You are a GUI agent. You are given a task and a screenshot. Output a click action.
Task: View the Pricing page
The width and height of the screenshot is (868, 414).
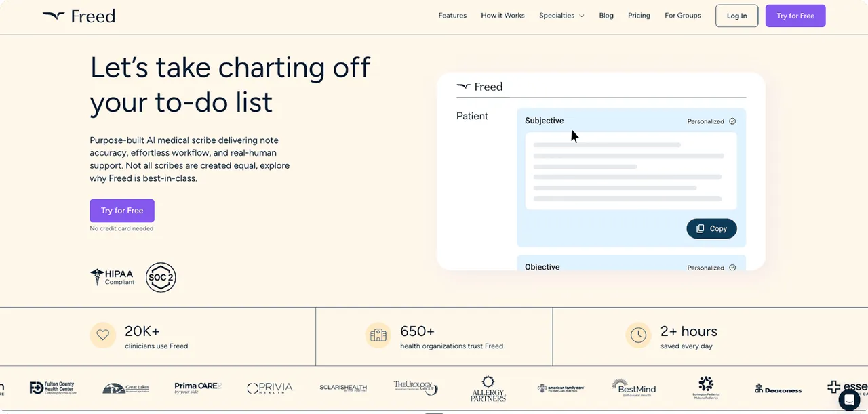click(x=639, y=16)
